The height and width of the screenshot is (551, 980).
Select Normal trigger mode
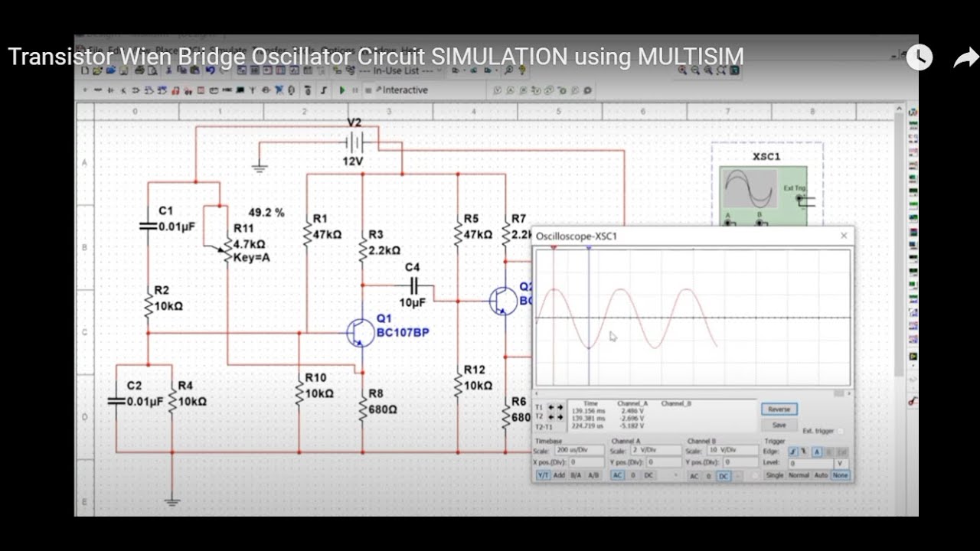coord(799,475)
